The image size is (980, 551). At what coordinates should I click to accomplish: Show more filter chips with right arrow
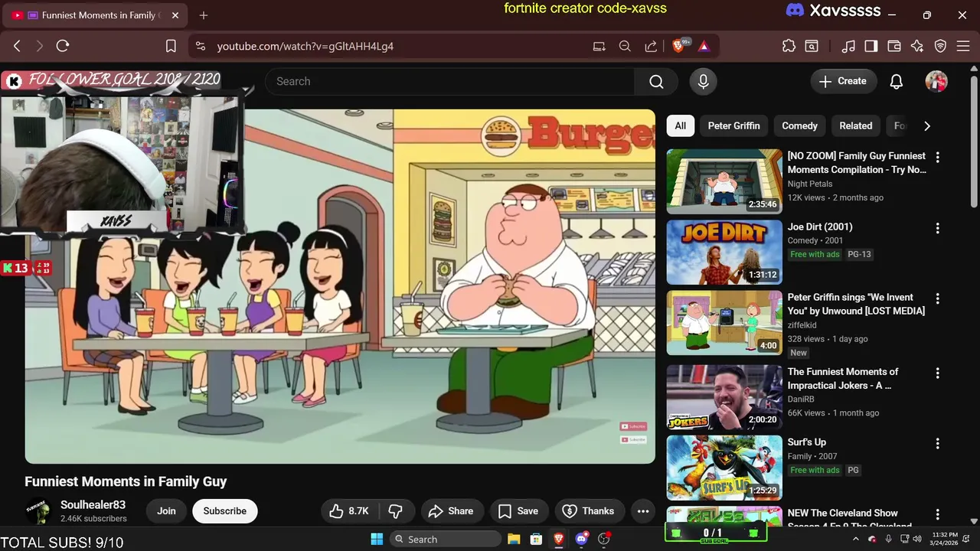tap(926, 126)
